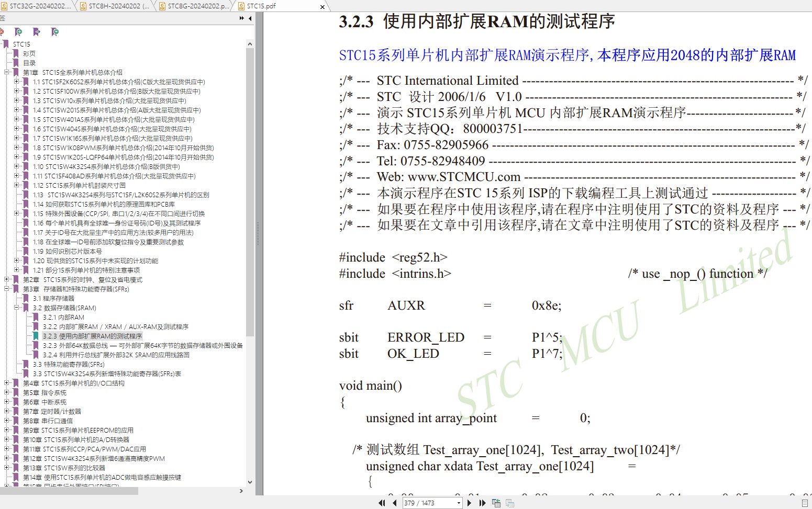
Task: Expand the 第2章 时钟、复位及省电模式 node
Action: 7,279
